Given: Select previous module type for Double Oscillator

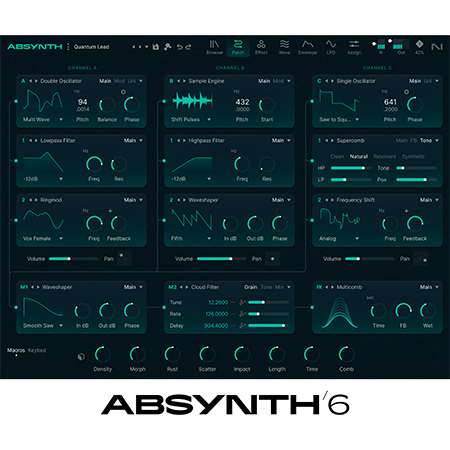Looking at the screenshot, I should click(x=31, y=81).
